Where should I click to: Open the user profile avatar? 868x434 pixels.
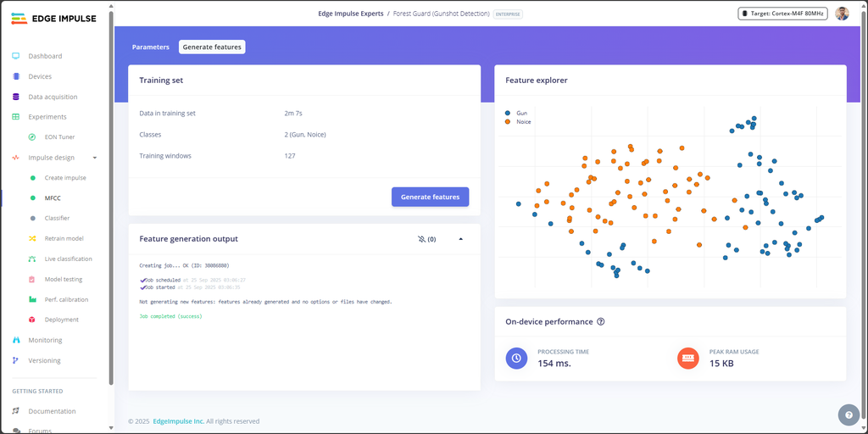842,14
